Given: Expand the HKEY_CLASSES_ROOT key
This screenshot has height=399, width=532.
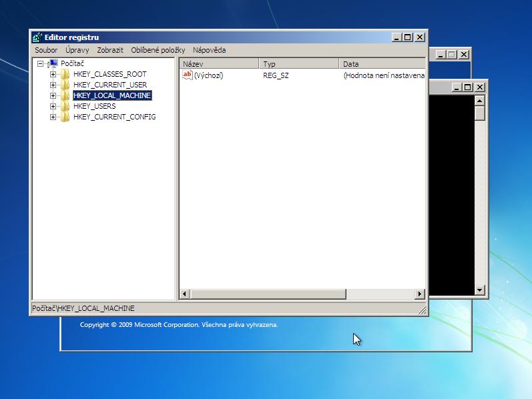Looking at the screenshot, I should point(53,74).
